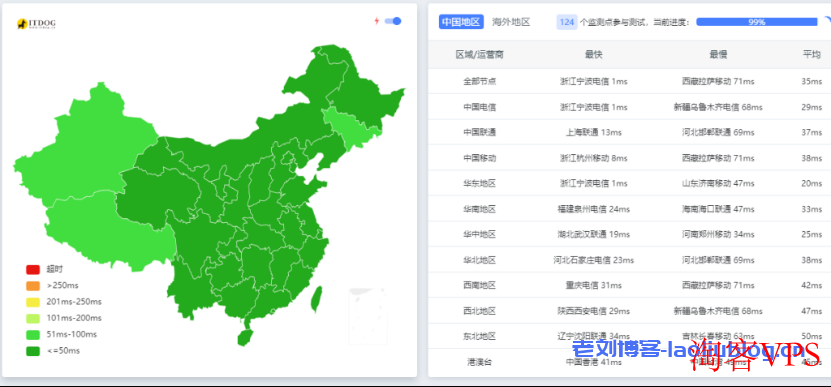Select the 东北地区 row label

pyautogui.click(x=480, y=337)
